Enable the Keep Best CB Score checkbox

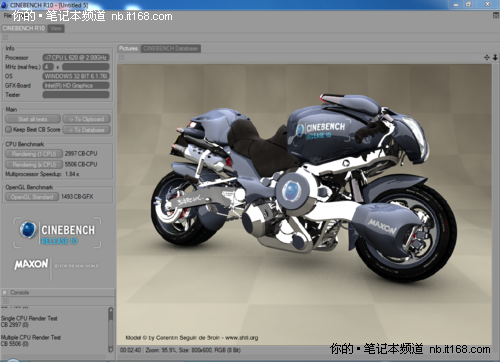8,129
